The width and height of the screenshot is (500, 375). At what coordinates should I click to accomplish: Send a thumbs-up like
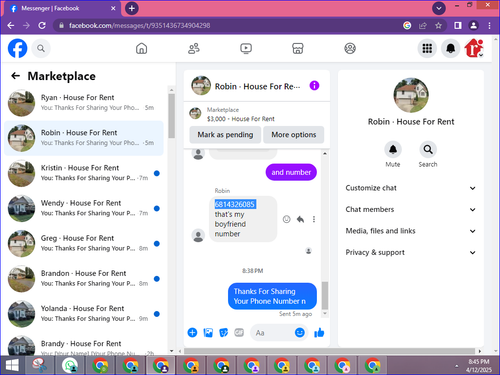tap(319, 332)
